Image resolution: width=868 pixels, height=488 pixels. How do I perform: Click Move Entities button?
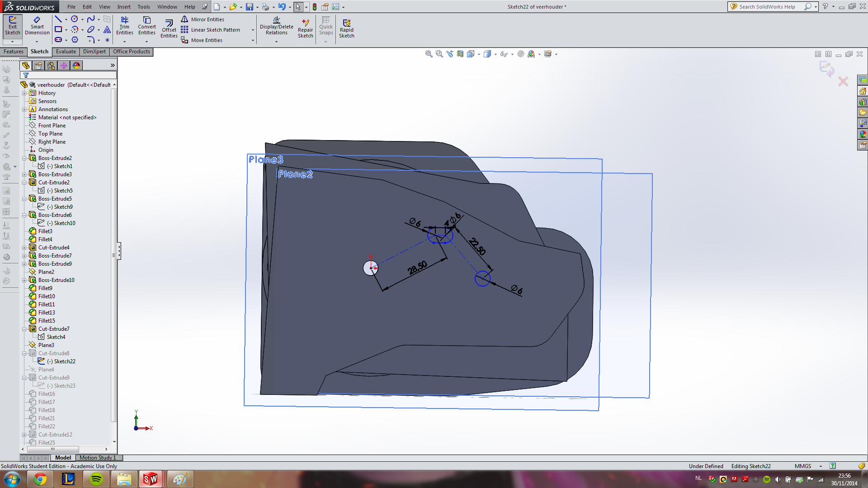point(202,40)
